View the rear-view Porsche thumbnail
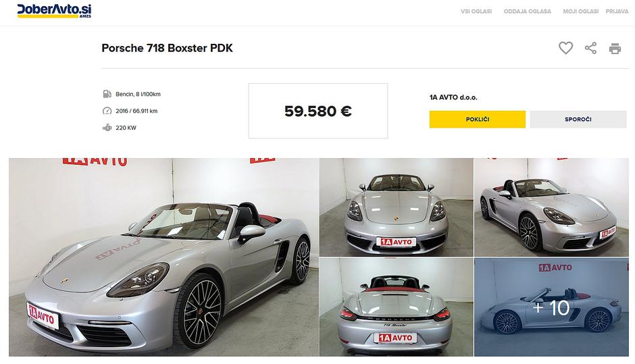The width and height of the screenshot is (635, 364). click(396, 307)
